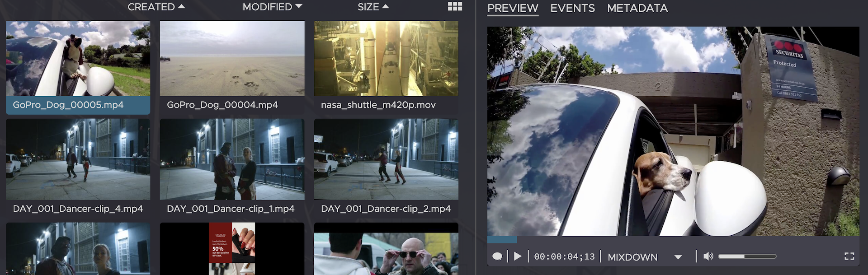Open the METADATA tab
The image size is (868, 275).
(637, 8)
